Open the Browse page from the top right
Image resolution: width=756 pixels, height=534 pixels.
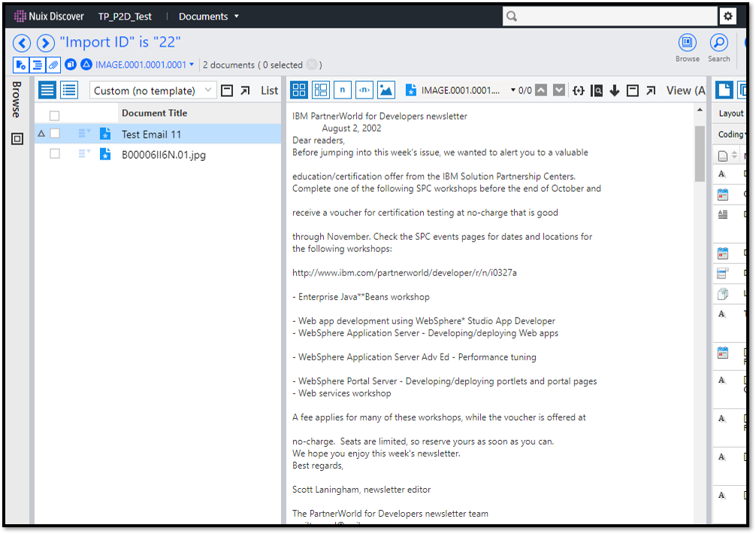[687, 47]
